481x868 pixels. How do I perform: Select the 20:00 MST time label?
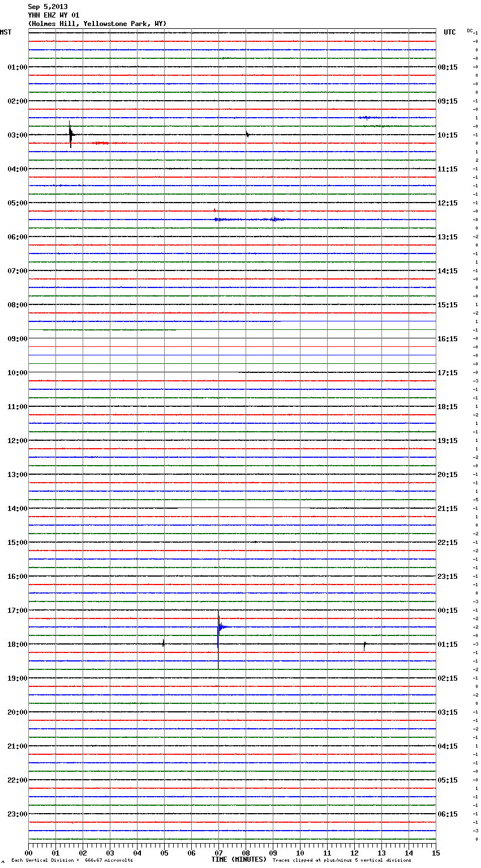pos(17,712)
